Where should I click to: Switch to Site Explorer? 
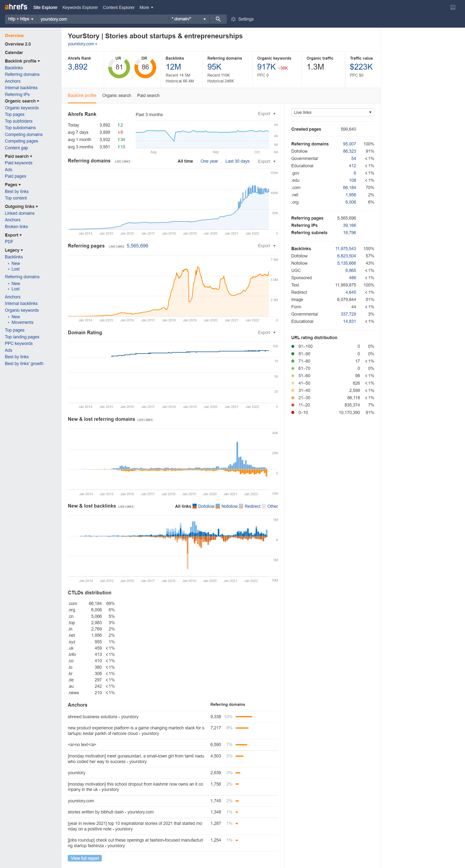coord(45,8)
